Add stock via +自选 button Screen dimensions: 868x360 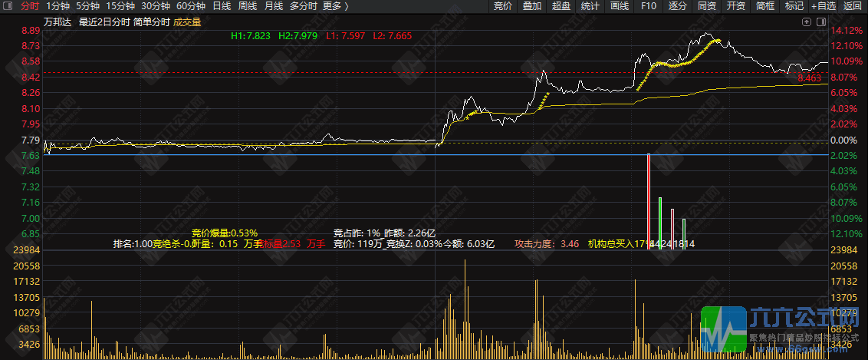pos(824,7)
